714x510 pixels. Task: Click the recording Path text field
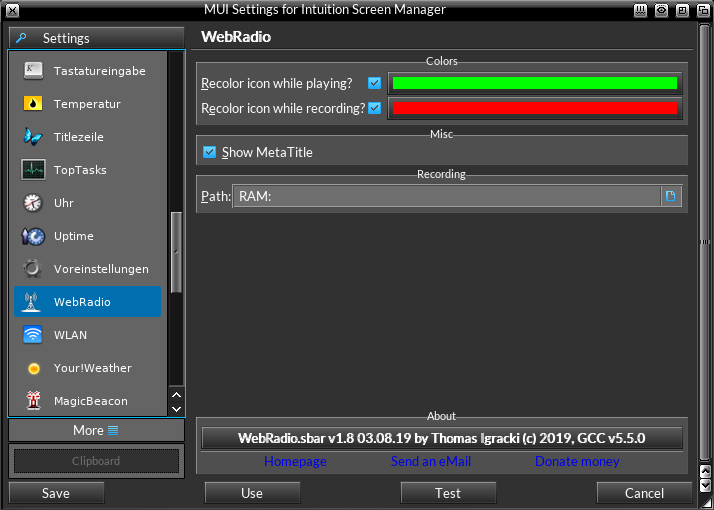click(x=446, y=197)
